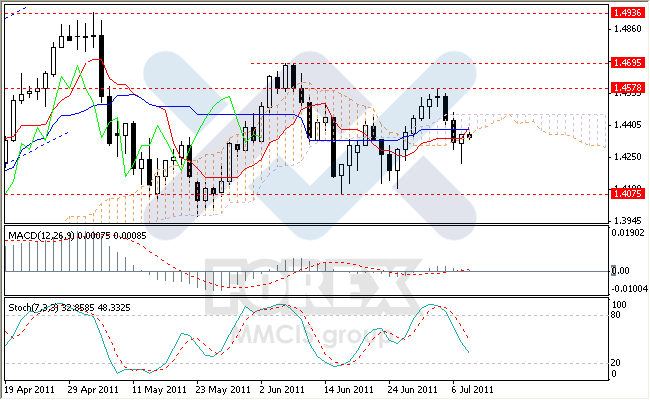
Task: Click the 1.4578 red price label
Action: click(x=628, y=88)
